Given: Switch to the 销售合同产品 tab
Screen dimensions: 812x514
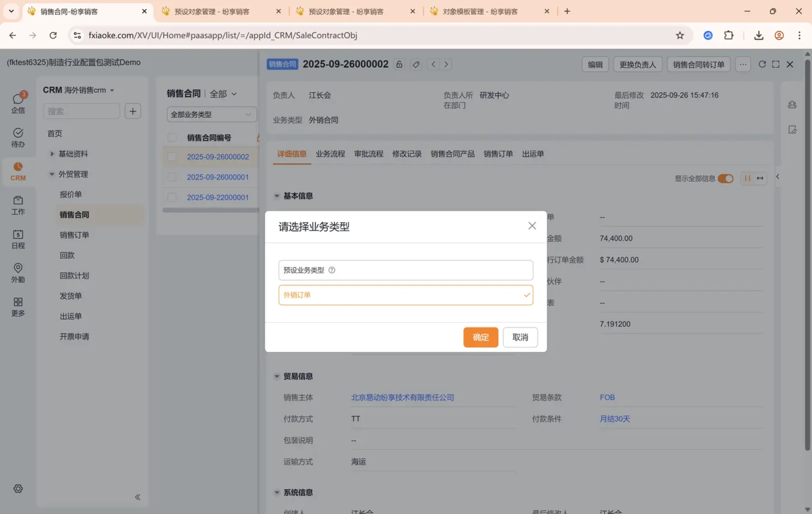Looking at the screenshot, I should click(452, 154).
